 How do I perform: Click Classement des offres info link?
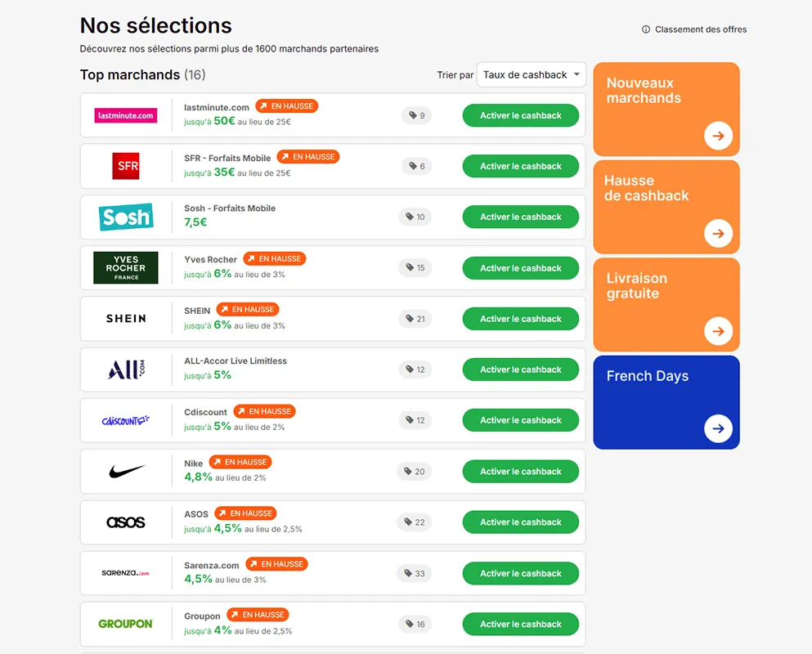[694, 29]
